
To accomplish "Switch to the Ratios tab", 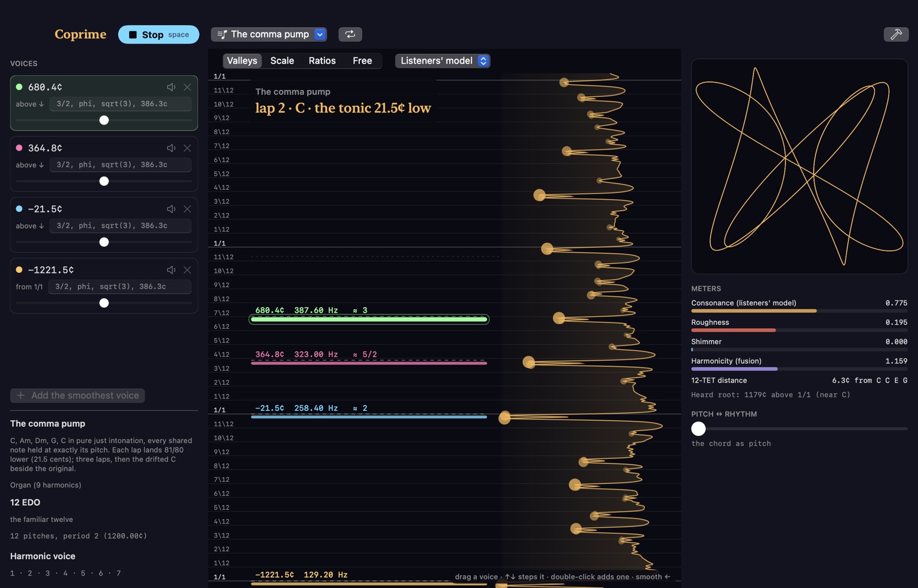I will click(322, 61).
